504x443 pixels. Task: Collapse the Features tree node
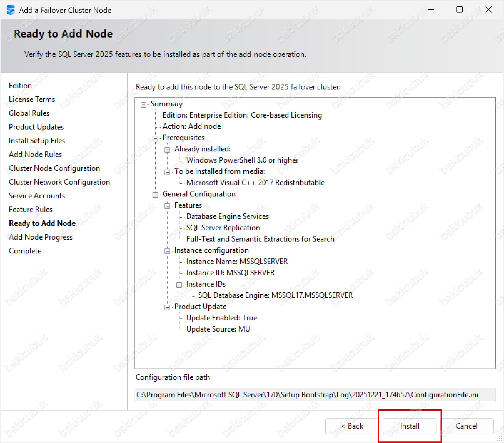tap(167, 206)
